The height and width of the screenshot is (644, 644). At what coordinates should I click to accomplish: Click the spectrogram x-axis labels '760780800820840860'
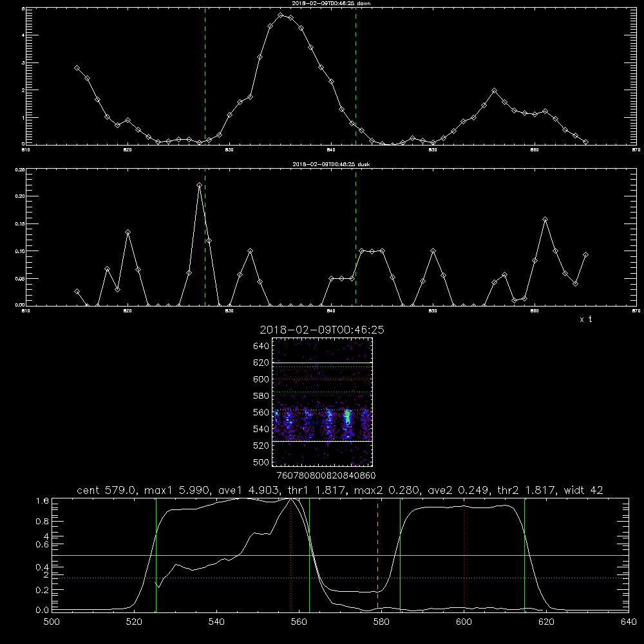click(x=327, y=475)
